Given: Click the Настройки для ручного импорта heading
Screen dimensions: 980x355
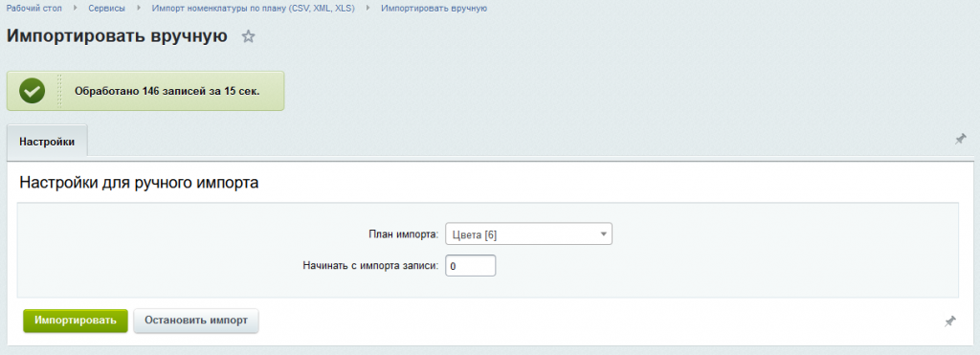Looking at the screenshot, I should coord(139,183).
